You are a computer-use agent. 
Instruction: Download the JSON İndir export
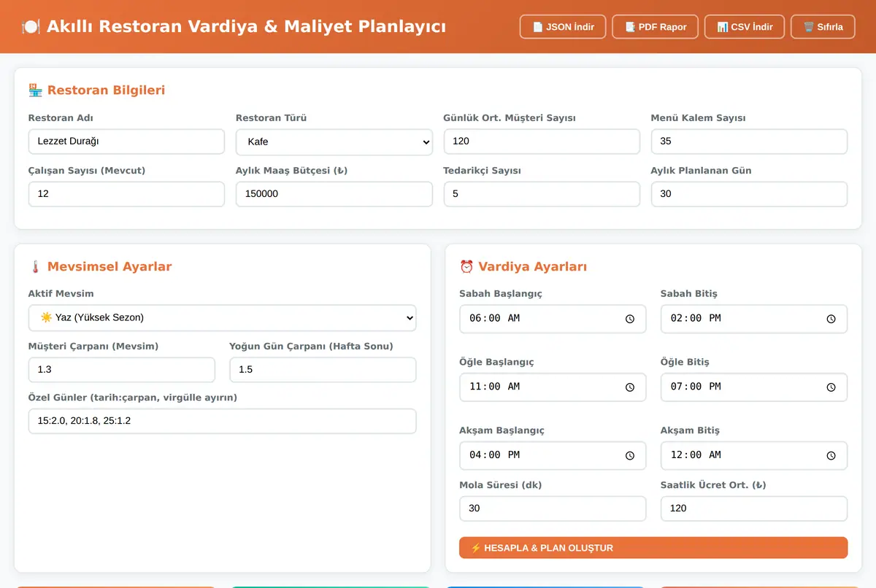click(x=563, y=27)
